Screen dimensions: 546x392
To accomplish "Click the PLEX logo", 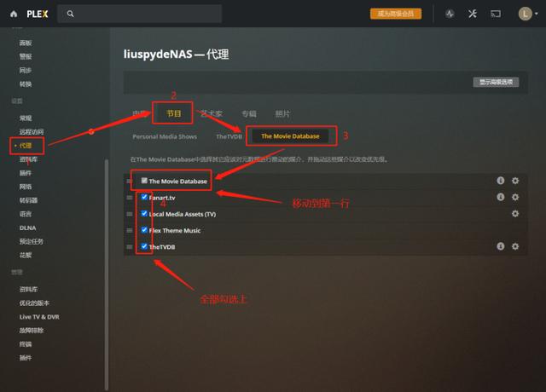I will (x=38, y=14).
